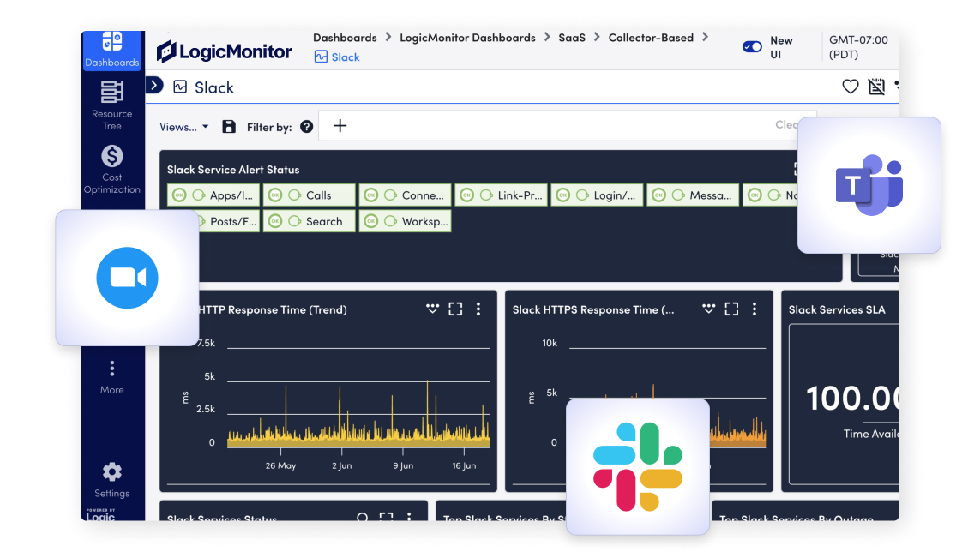Click the OK status icon on Search chip

click(x=275, y=221)
